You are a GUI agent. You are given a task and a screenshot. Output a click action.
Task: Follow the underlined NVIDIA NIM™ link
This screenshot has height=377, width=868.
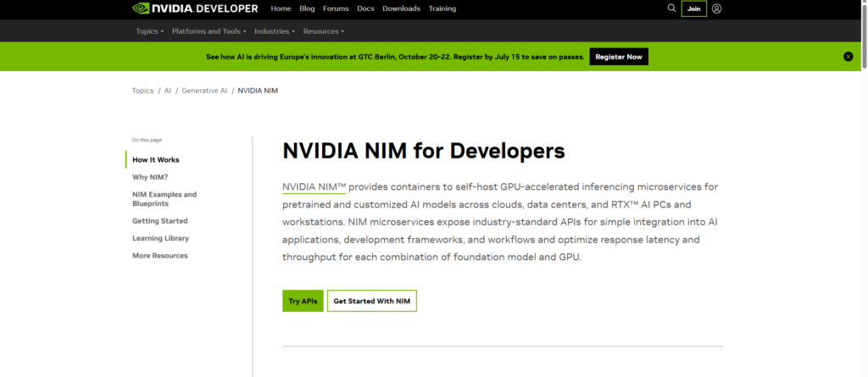pos(314,186)
